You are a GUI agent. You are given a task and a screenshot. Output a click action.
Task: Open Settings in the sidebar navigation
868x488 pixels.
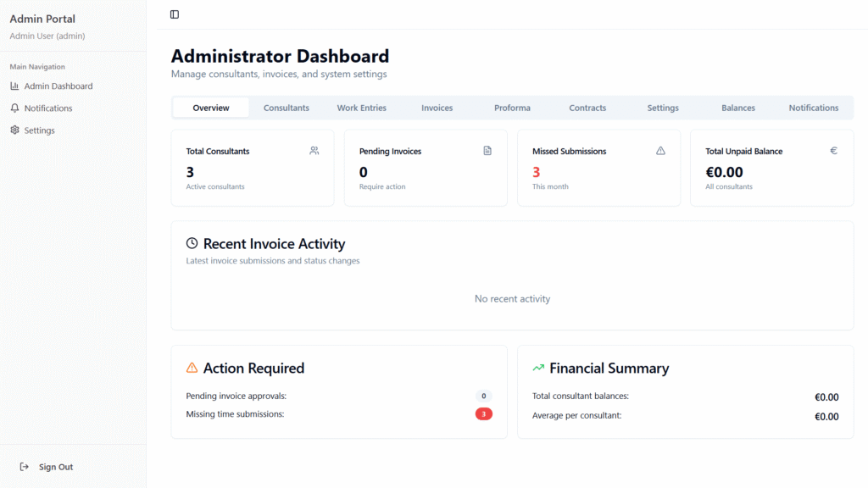point(39,130)
